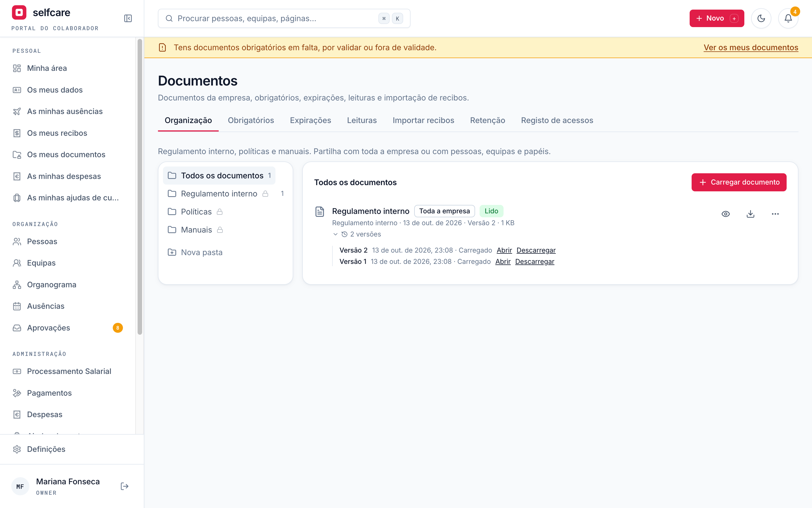This screenshot has height=508, width=812.
Task: Switch to the Leituras tab
Action: coord(362,120)
